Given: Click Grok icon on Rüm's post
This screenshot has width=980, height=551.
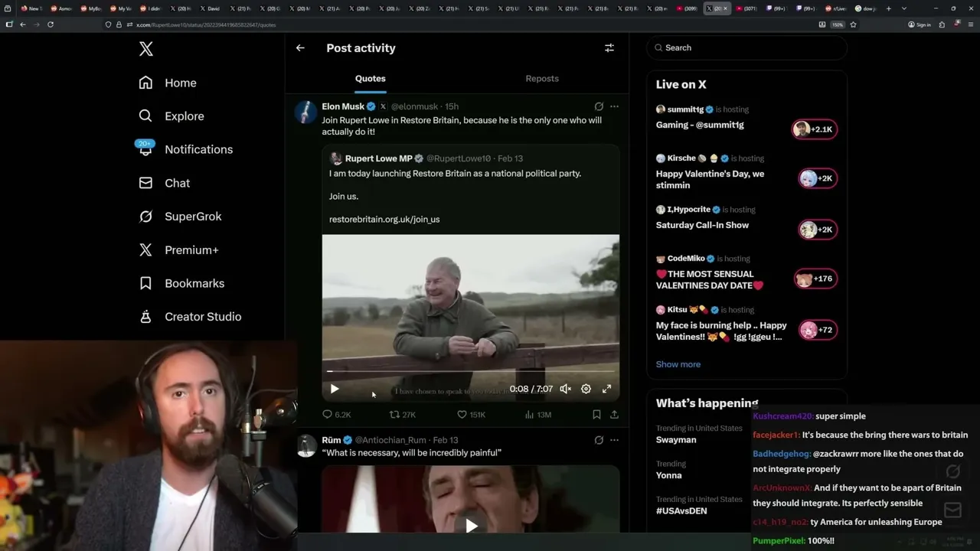Looking at the screenshot, I should [599, 440].
